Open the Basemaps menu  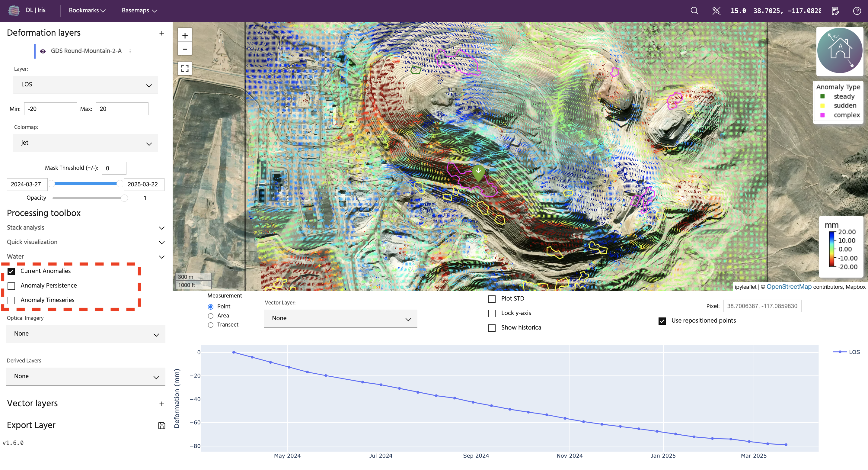pyautogui.click(x=139, y=11)
